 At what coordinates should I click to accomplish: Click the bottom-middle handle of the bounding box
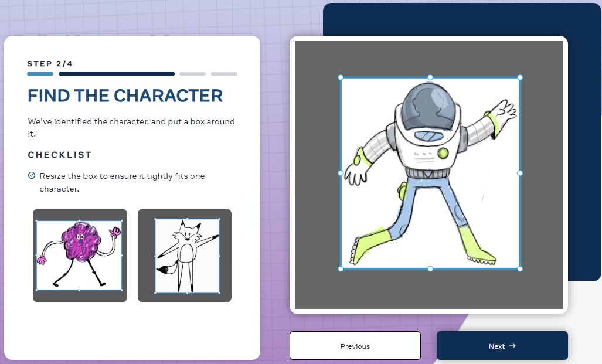(430, 269)
